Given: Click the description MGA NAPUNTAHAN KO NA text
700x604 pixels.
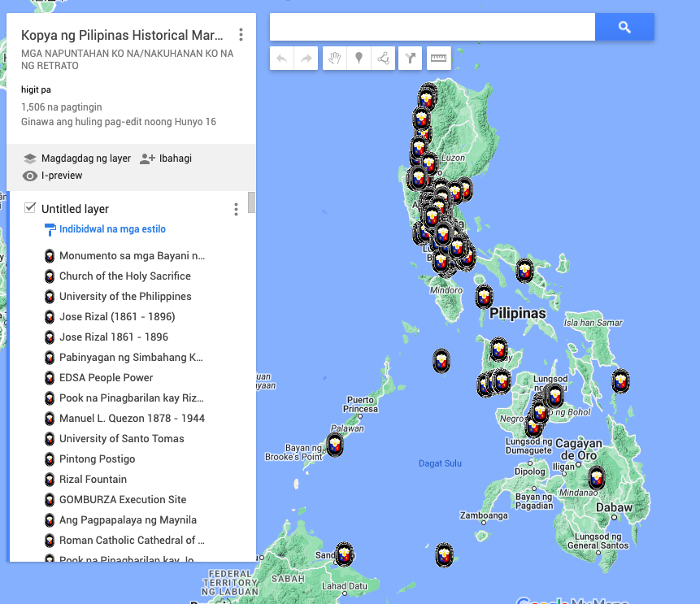Looking at the screenshot, I should (127, 59).
